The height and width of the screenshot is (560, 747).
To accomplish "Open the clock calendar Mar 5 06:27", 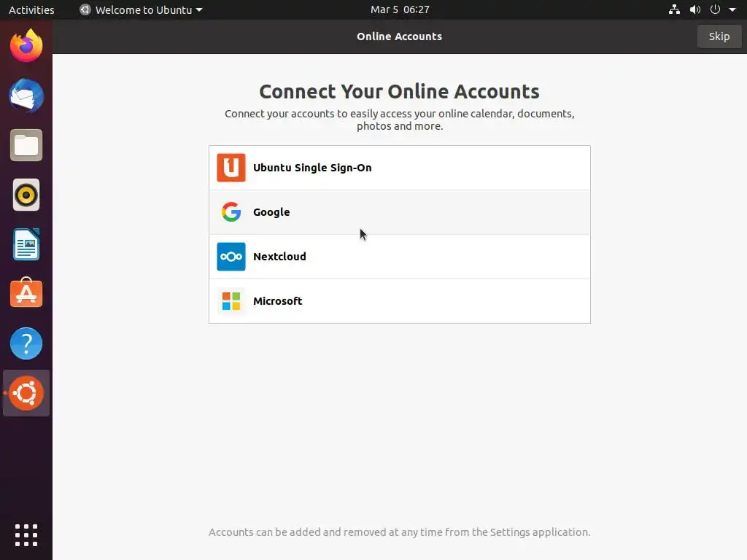I will point(400,9).
